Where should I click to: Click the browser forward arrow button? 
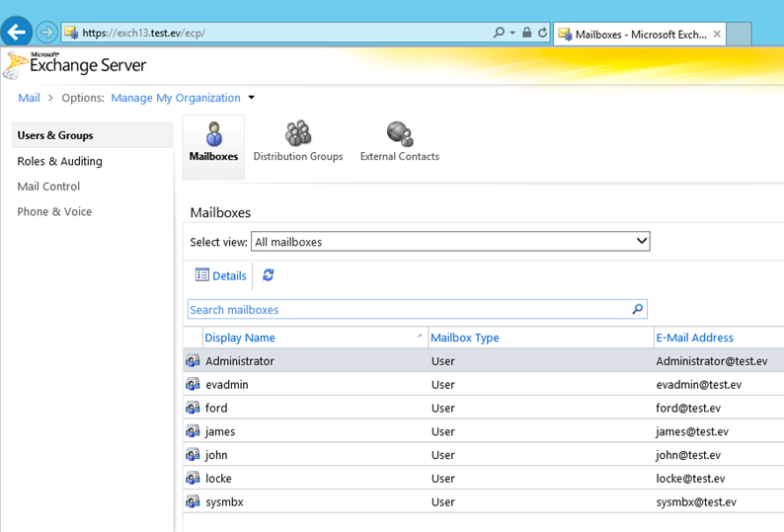click(47, 33)
